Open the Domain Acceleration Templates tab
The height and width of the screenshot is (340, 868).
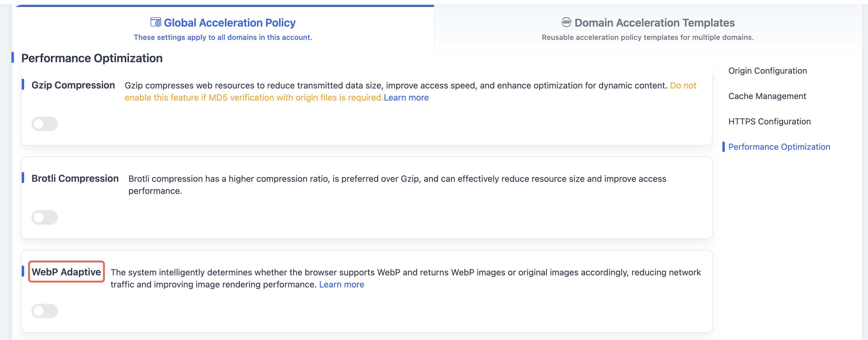point(648,29)
